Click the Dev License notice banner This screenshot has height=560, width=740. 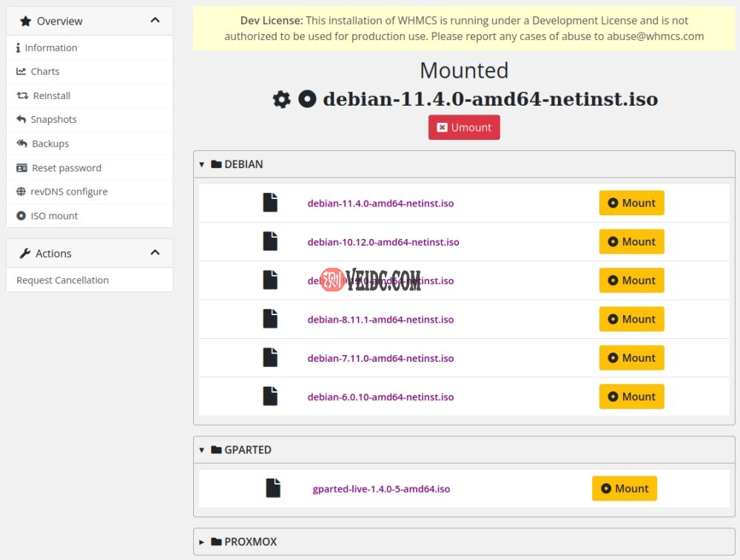tap(464, 28)
